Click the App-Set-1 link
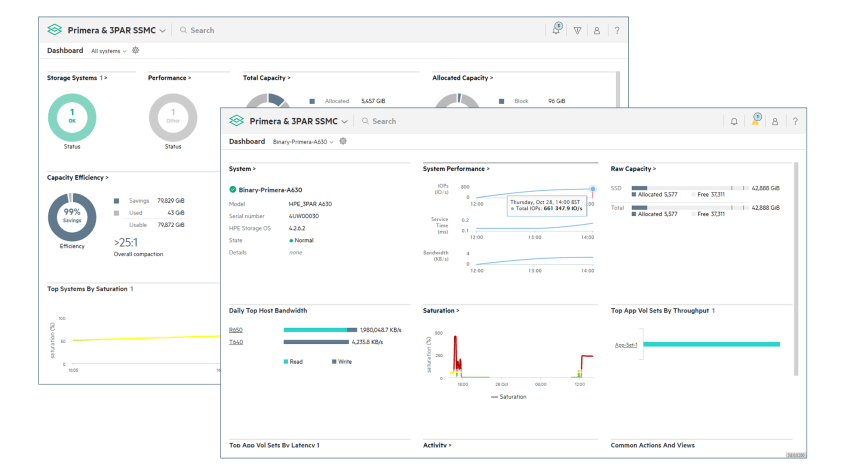This screenshot has height=475, width=845. (626, 345)
